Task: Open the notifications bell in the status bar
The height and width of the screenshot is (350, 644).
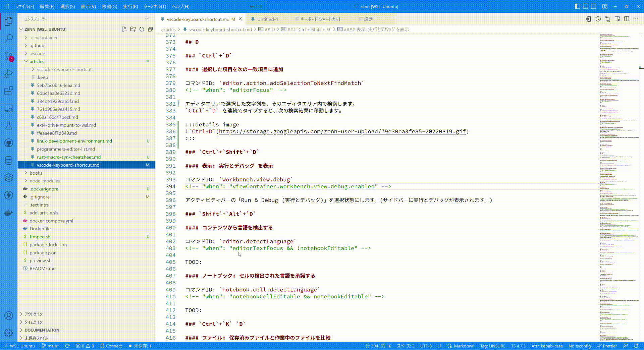Action: (636, 346)
